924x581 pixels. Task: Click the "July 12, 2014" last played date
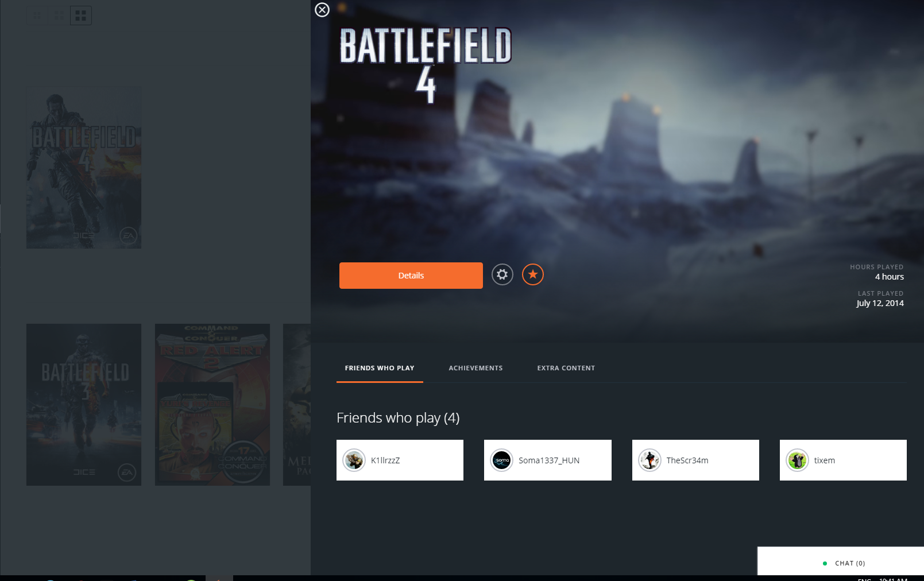click(880, 303)
